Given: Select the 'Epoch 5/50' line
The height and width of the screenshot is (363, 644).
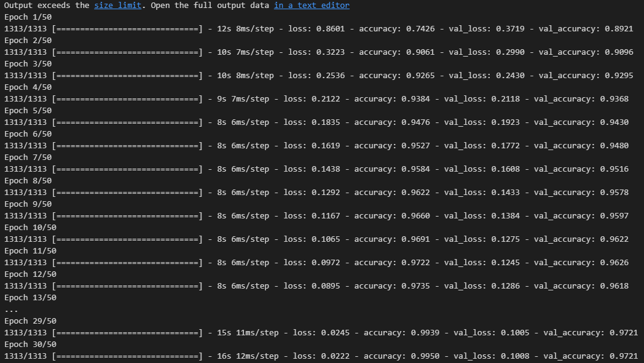Looking at the screenshot, I should [28, 111].
